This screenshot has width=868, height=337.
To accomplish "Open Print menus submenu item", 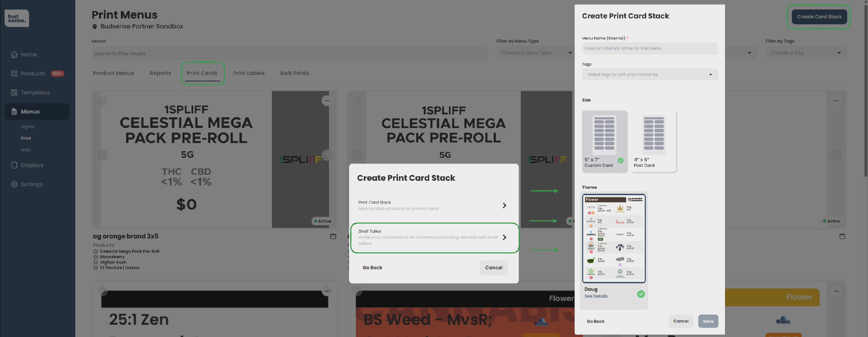I will point(26,138).
